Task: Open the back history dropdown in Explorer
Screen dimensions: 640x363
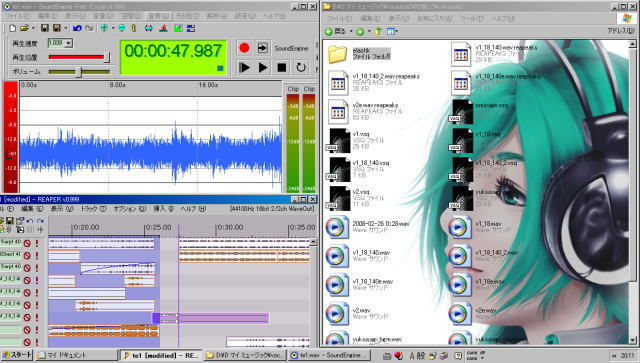Action: pos(350,31)
